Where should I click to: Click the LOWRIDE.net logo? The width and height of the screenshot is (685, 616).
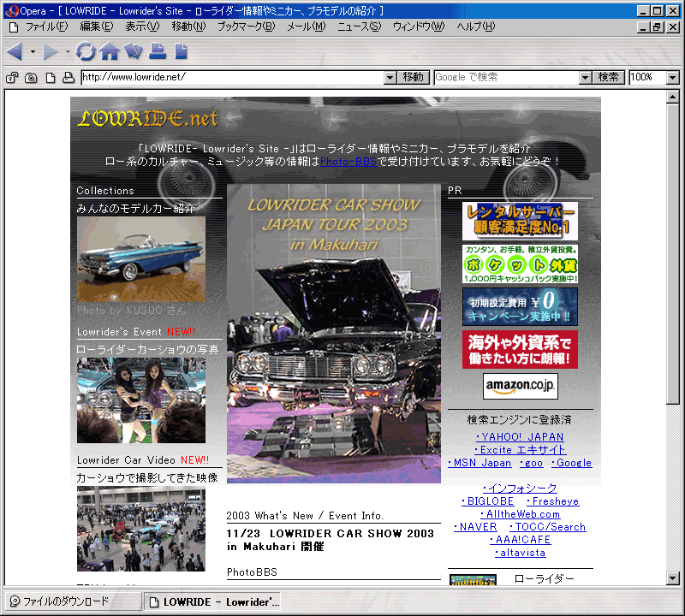point(147,118)
